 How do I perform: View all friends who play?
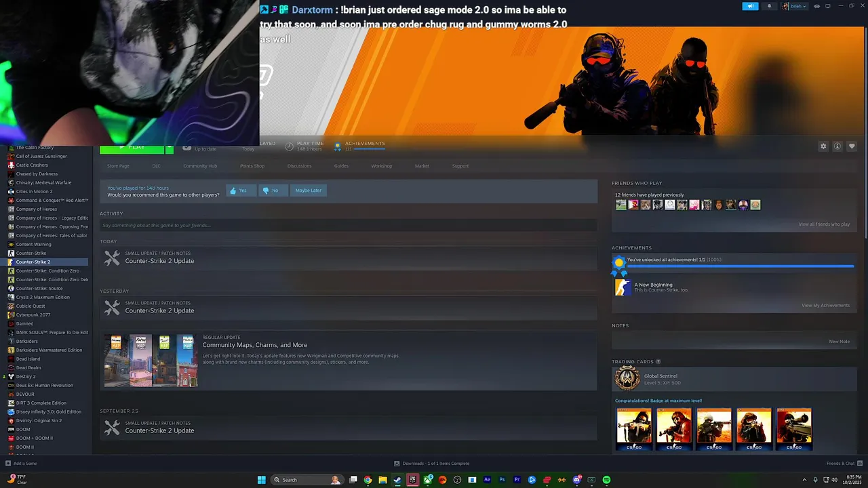pyautogui.click(x=824, y=224)
